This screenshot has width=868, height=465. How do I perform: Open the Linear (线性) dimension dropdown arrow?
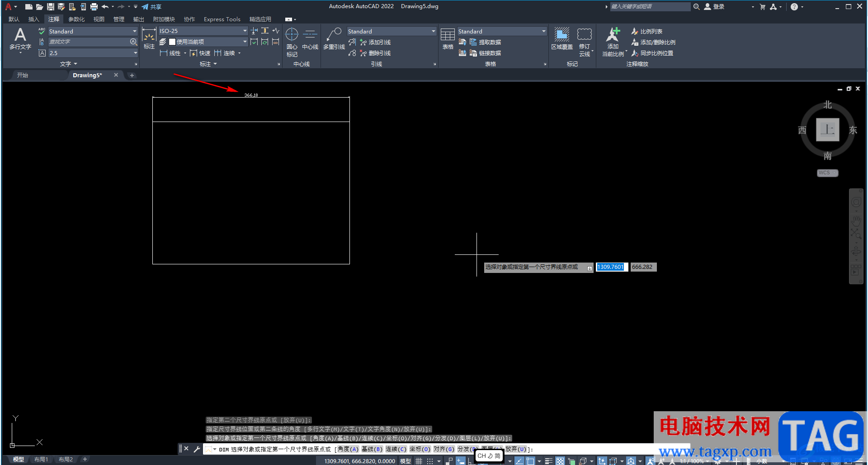click(185, 53)
